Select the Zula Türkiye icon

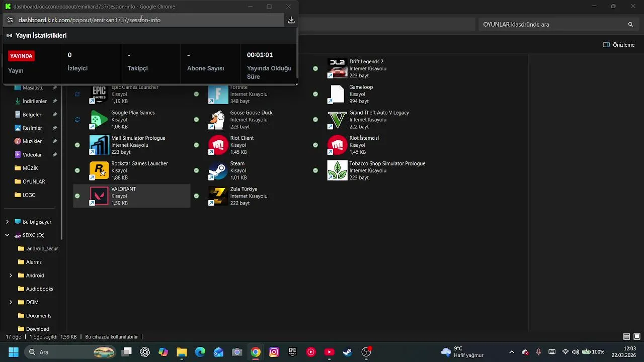218,196
